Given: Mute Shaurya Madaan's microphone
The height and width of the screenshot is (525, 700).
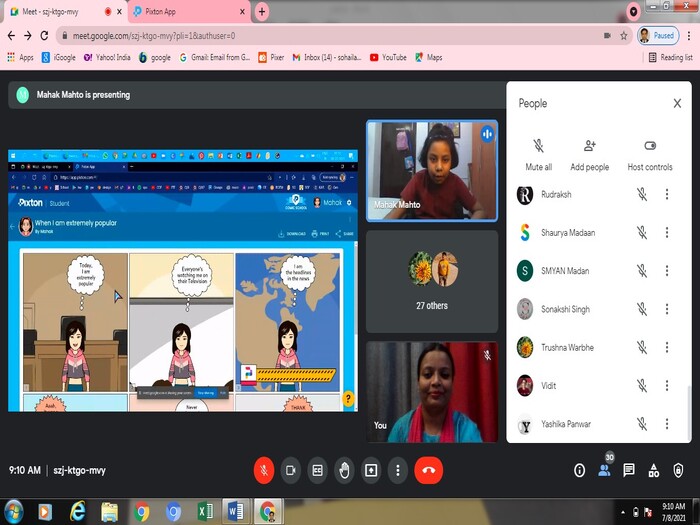Looking at the screenshot, I should click(642, 233).
